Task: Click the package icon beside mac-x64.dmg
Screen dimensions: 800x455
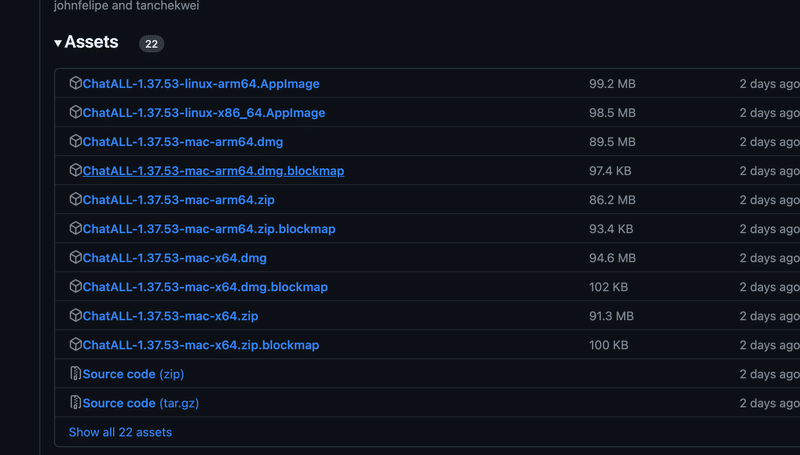Action: [75, 258]
